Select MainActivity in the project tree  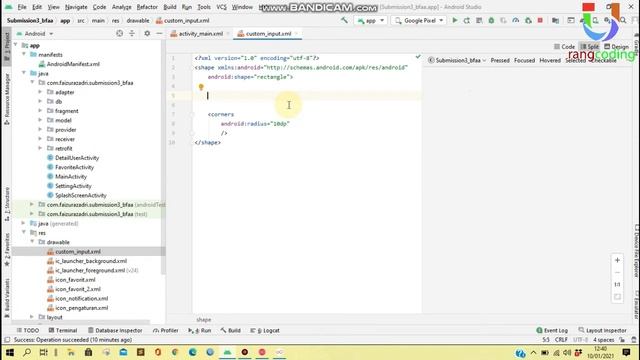[71, 176]
